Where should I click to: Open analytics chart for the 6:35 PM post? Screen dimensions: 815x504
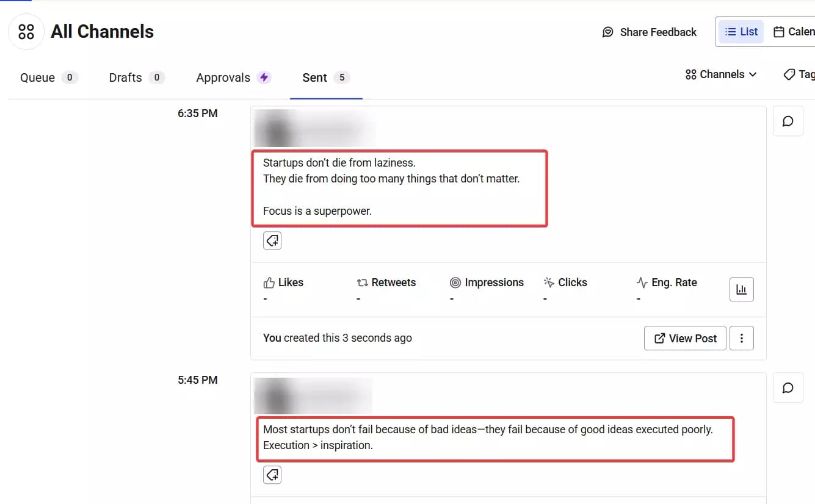point(742,289)
